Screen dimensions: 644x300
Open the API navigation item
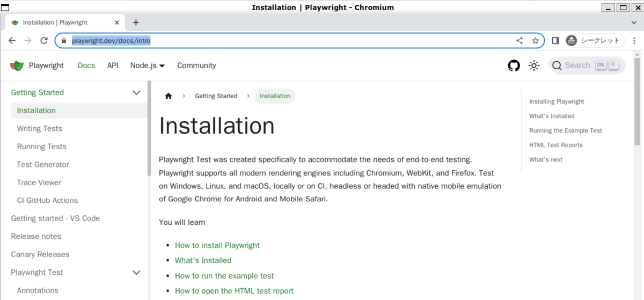[113, 65]
